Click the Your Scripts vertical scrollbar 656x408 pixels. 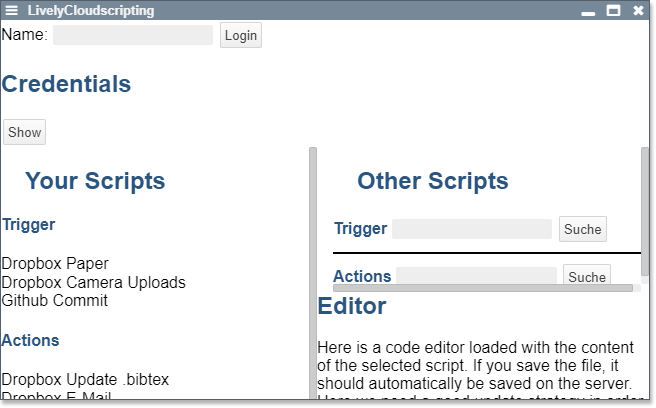[x=312, y=270]
